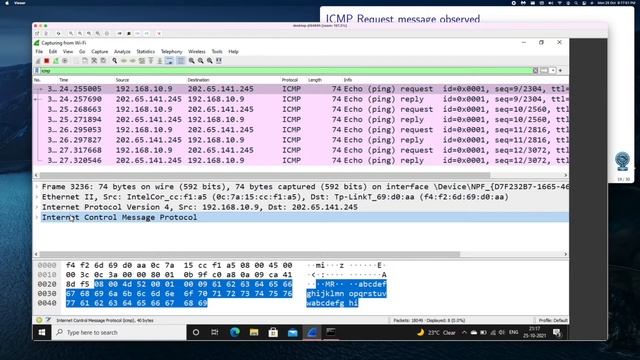Click the display filter bookmark icon
The height and width of the screenshot is (360, 640).
click(37, 71)
